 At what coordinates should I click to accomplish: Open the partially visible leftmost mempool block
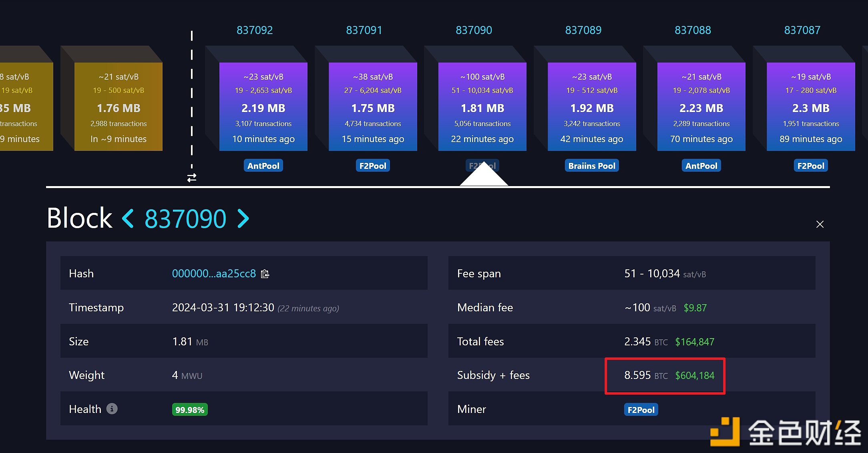[26, 106]
